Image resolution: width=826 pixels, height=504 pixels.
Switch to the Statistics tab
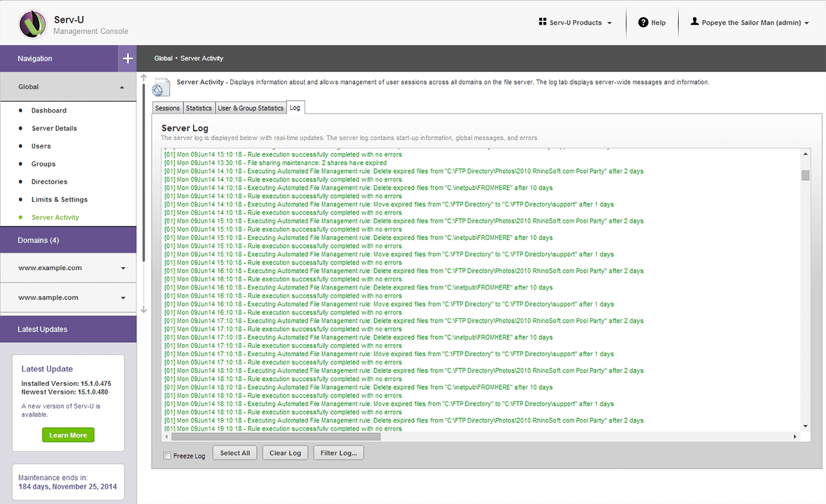tap(199, 108)
